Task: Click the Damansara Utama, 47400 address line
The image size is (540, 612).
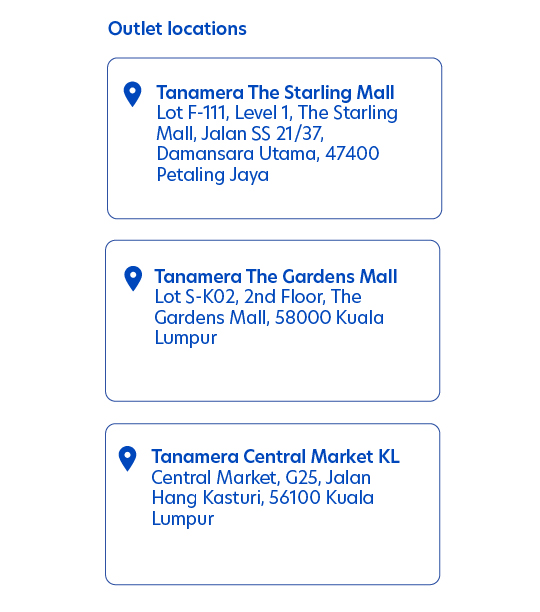Action: 268,154
